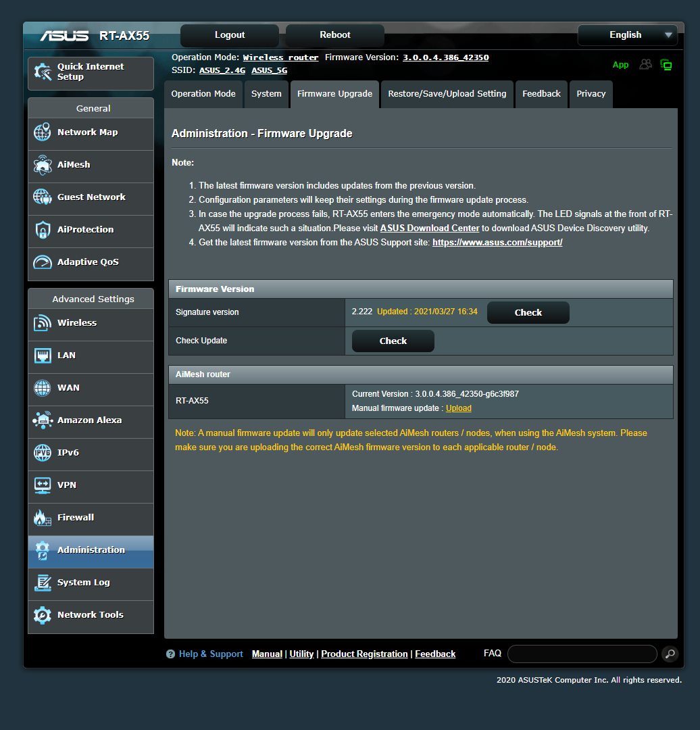Click the green network devices status icon
The width and height of the screenshot is (700, 730).
pos(666,65)
